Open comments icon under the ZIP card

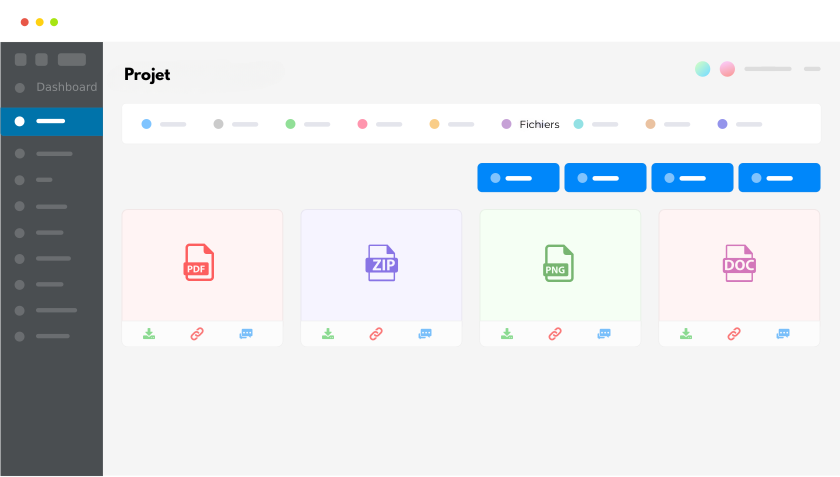pyautogui.click(x=425, y=334)
